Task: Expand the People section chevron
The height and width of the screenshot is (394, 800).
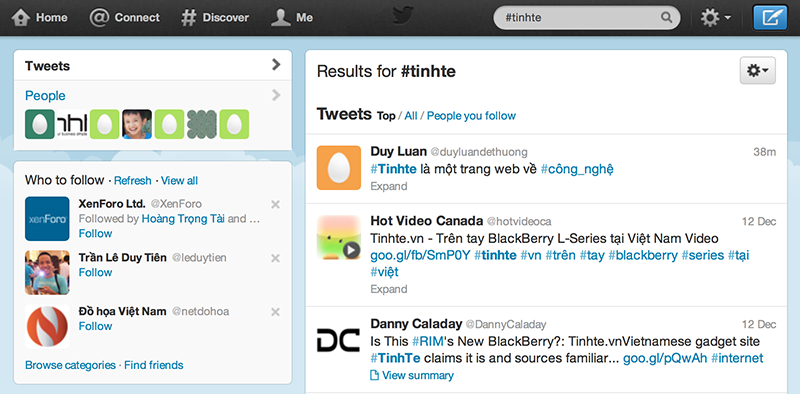Action: (x=276, y=95)
